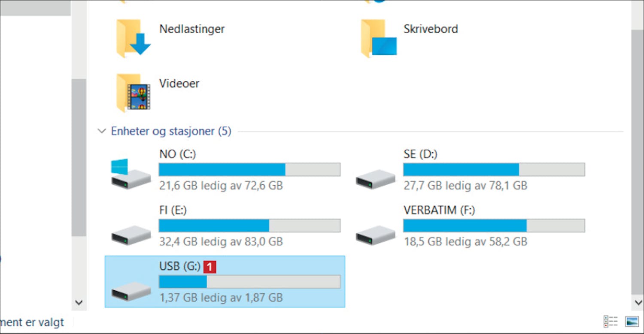Click the red number 1 marker

coord(210,267)
